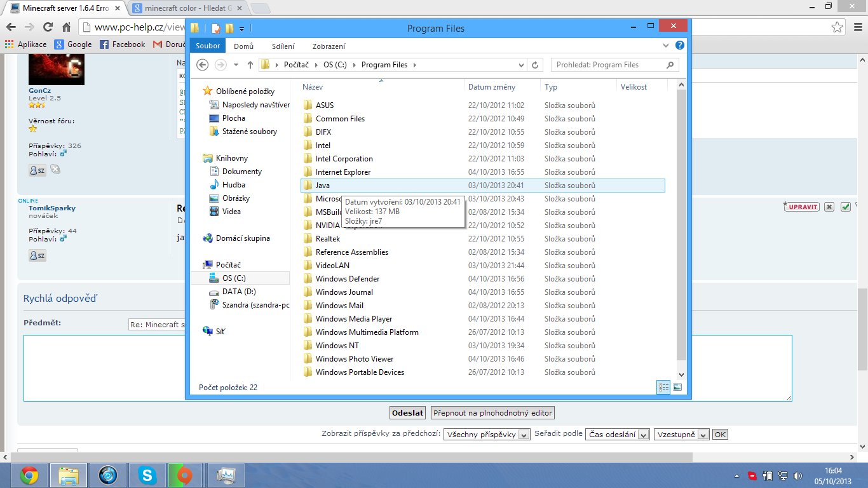Click the Explorer forward arrow
The height and width of the screenshot is (488, 868).
(220, 65)
